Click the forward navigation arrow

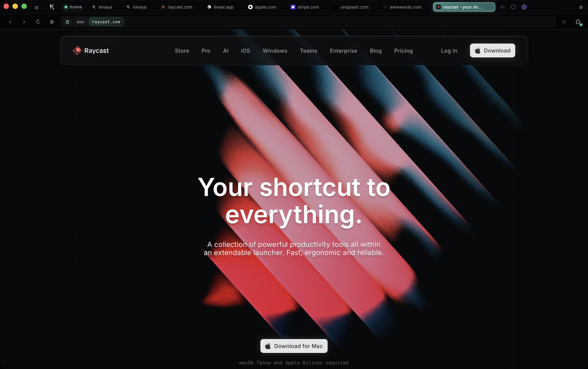(x=24, y=22)
